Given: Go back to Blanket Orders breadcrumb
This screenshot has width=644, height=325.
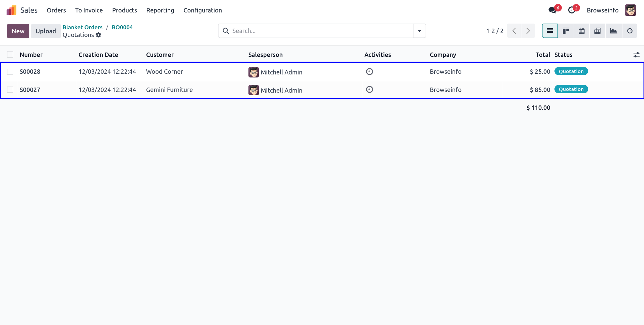Looking at the screenshot, I should [x=82, y=27].
